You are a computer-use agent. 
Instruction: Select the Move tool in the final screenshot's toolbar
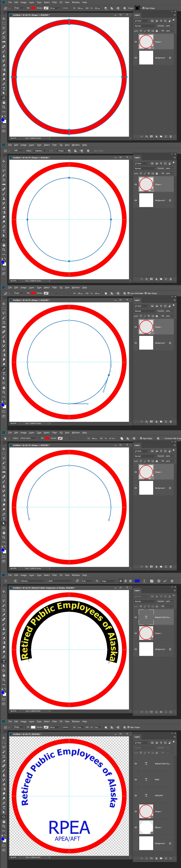point(4,738)
